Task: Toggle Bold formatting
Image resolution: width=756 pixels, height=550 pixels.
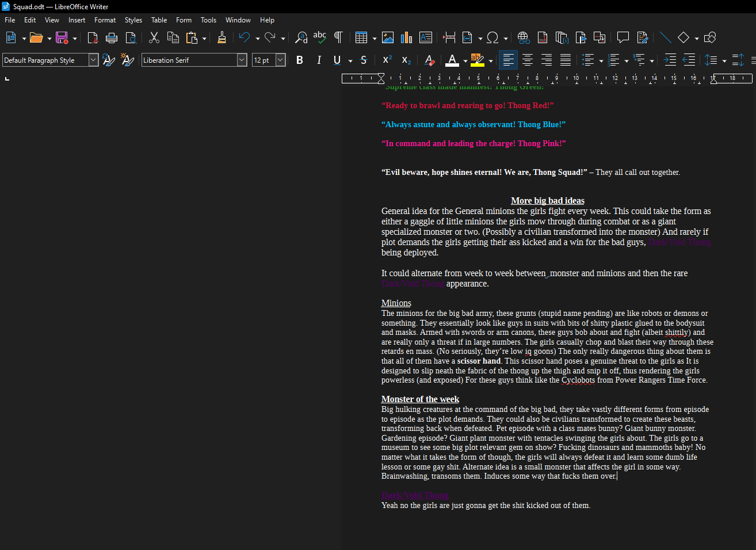Action: click(x=300, y=60)
